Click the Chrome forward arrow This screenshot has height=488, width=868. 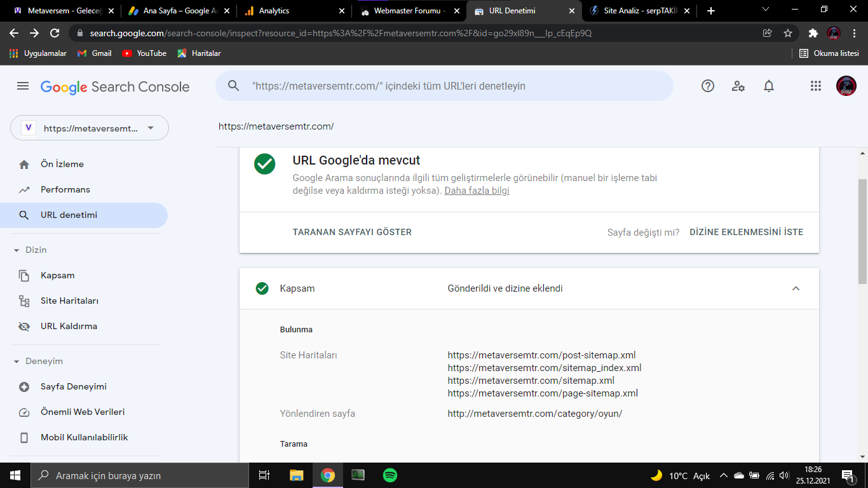pos(34,33)
